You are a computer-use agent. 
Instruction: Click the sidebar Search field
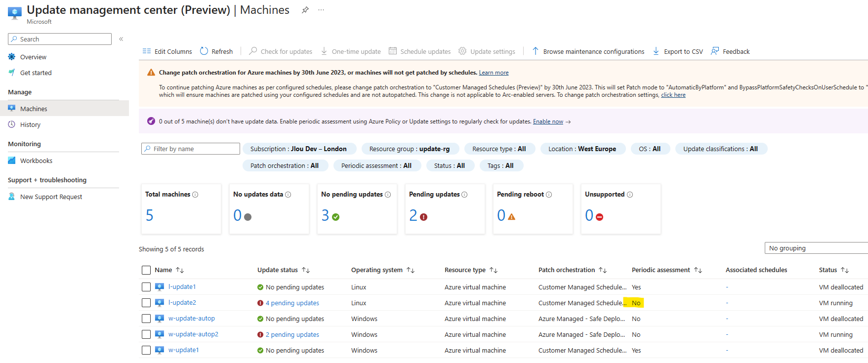pyautogui.click(x=60, y=39)
